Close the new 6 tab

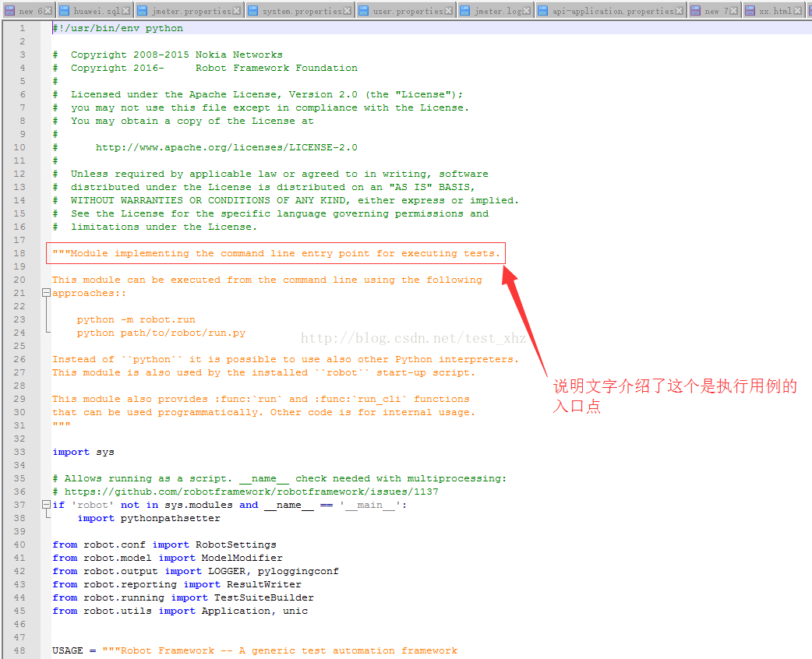click(48, 10)
